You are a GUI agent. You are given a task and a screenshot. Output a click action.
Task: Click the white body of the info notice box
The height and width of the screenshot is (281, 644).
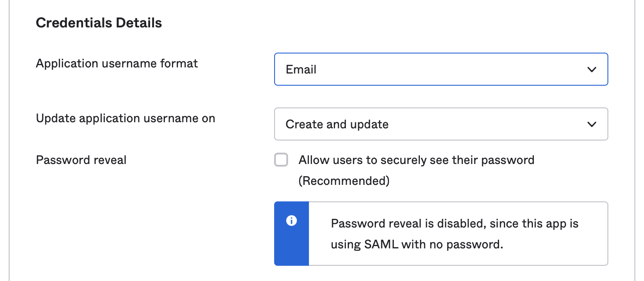(458, 234)
